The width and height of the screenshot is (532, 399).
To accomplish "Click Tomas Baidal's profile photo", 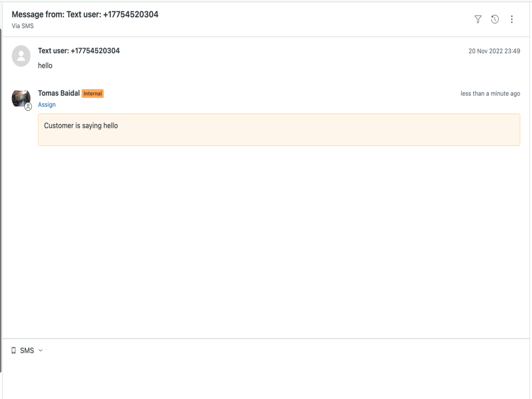I will click(x=21, y=98).
